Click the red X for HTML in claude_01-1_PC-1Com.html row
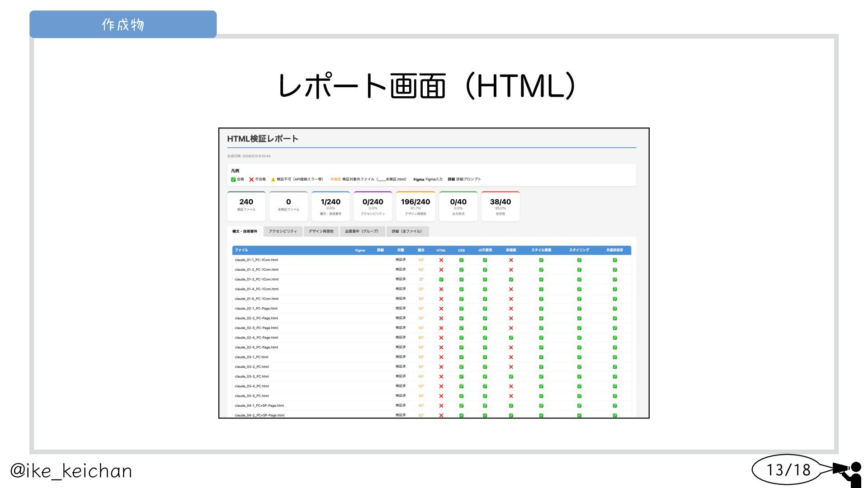The image size is (868, 488). pos(441,260)
